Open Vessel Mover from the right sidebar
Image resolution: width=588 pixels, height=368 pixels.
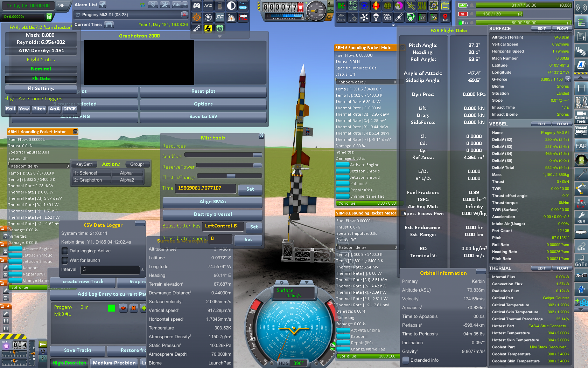click(x=581, y=132)
